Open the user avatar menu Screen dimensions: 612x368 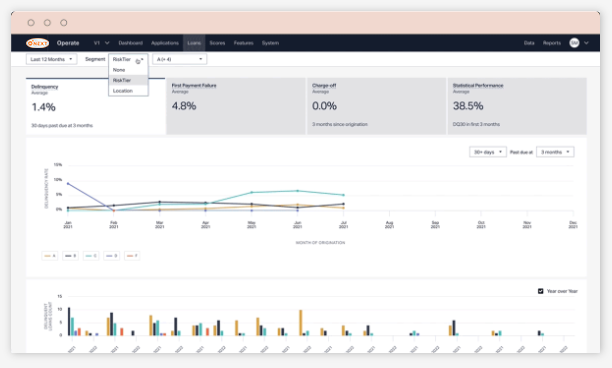574,43
